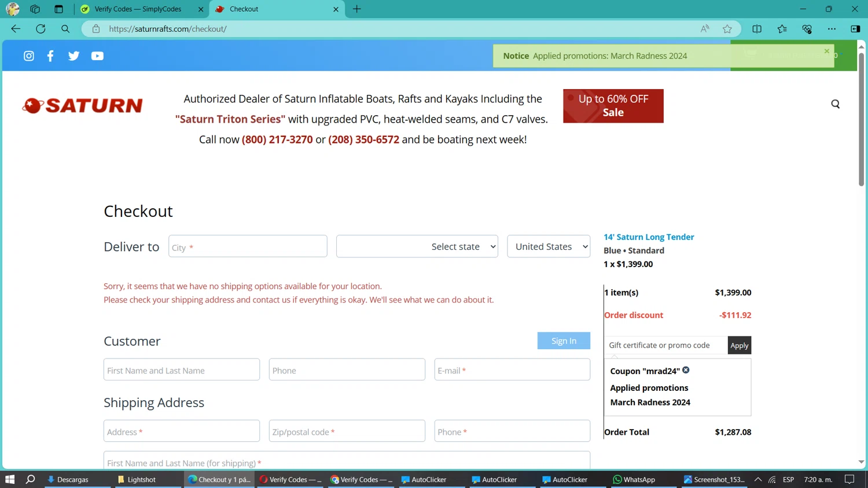Viewport: 868px width, 488px height.
Task: Click the scrollbar down arrow
Action: pyautogui.click(x=861, y=462)
